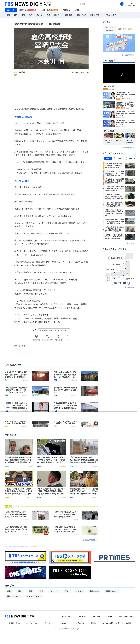Open ドキュメンタリー in the top category bar
The height and width of the screenshot is (644, 140).
[x=111, y=15]
